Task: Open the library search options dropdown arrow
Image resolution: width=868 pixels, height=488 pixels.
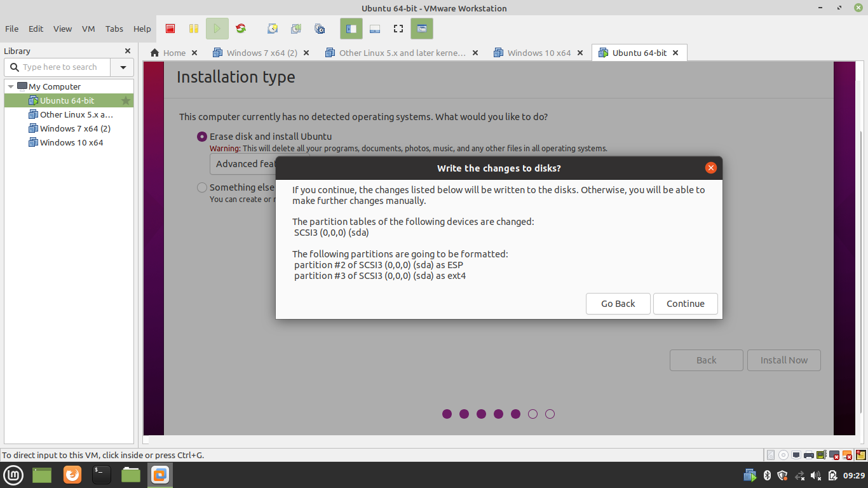Action: [x=123, y=67]
